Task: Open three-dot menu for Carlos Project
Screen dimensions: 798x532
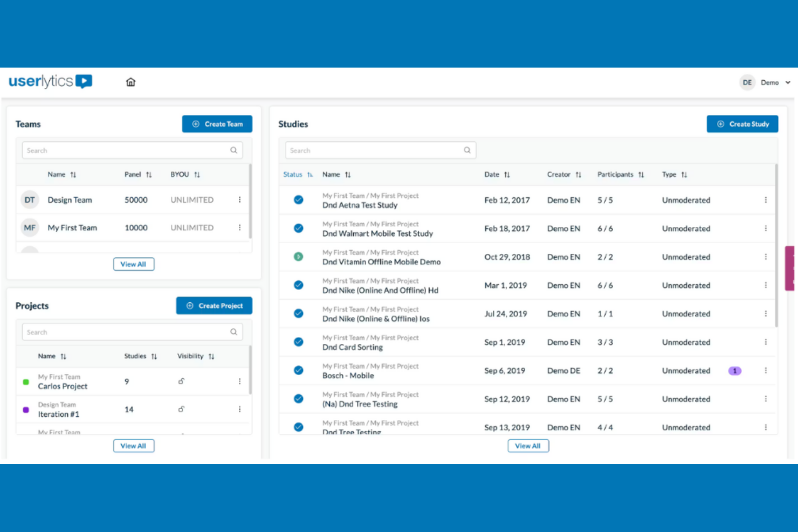Action: click(x=239, y=382)
